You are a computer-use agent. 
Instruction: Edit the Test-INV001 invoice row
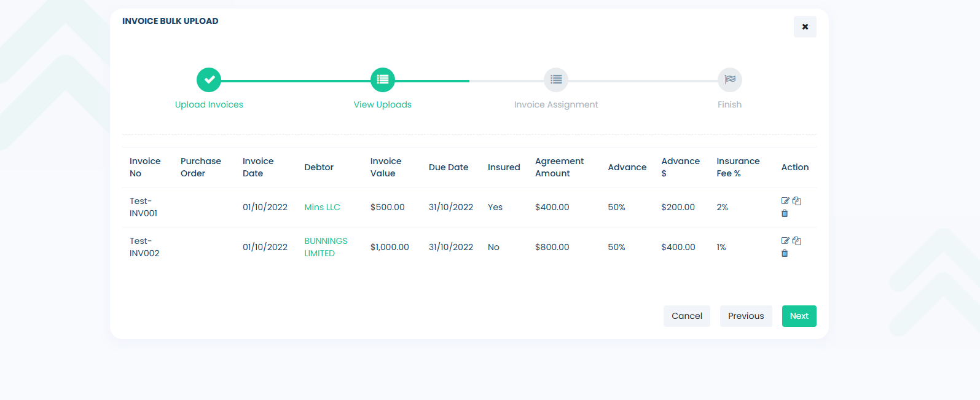pyautogui.click(x=785, y=201)
